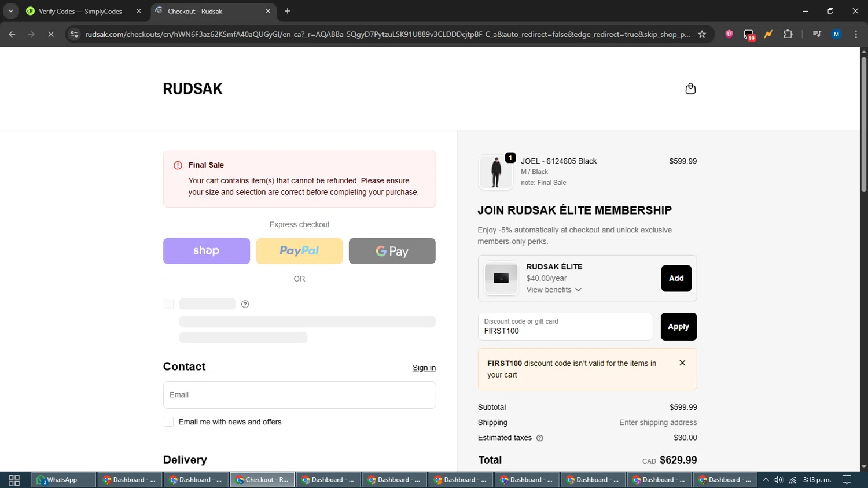Go back to the previous page
Screen dimensions: 868x488
(12, 34)
